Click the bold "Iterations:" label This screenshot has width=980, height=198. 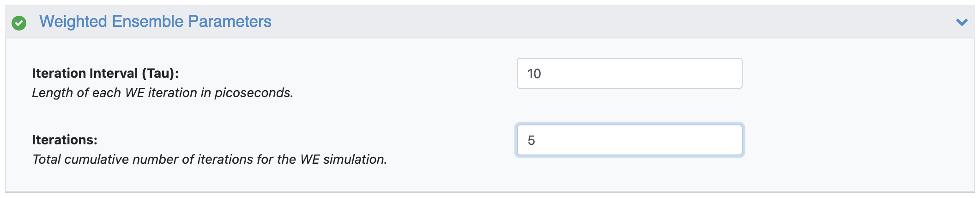pyautogui.click(x=65, y=140)
